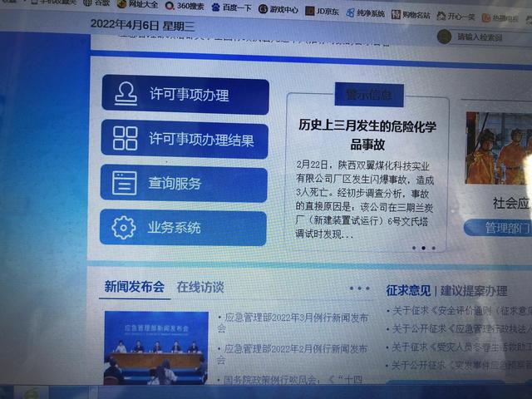This screenshot has width=532, height=399.
Task: Open 开心一笑 bookmark
Action: pos(456,17)
